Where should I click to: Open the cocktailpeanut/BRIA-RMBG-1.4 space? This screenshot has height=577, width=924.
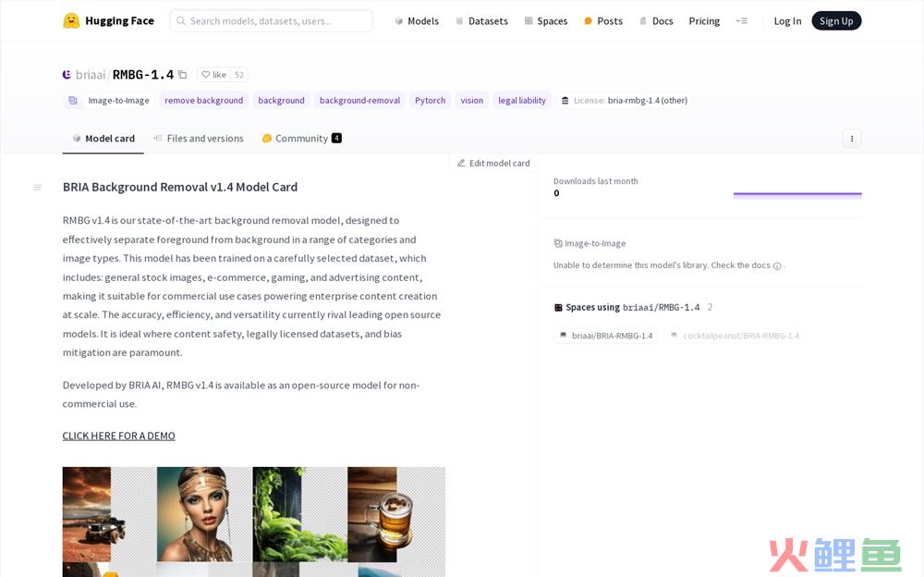pyautogui.click(x=735, y=336)
